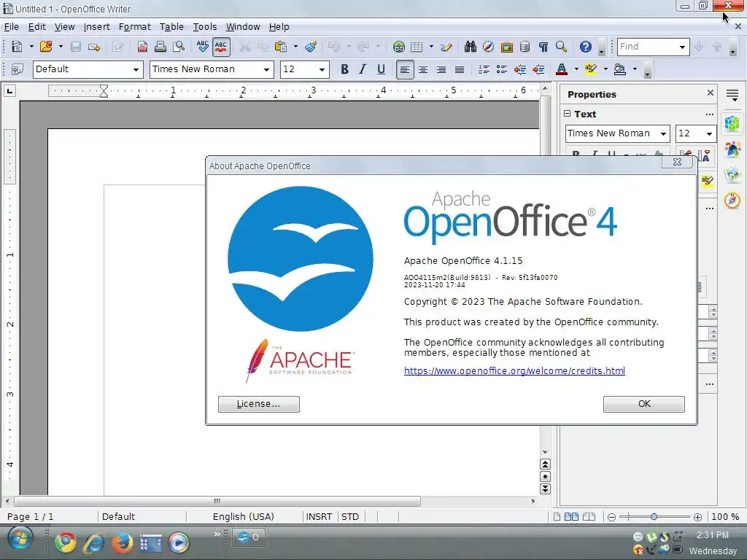Screen dimensions: 747x560
Task: Launch Firefox from the taskbar
Action: tap(122, 542)
